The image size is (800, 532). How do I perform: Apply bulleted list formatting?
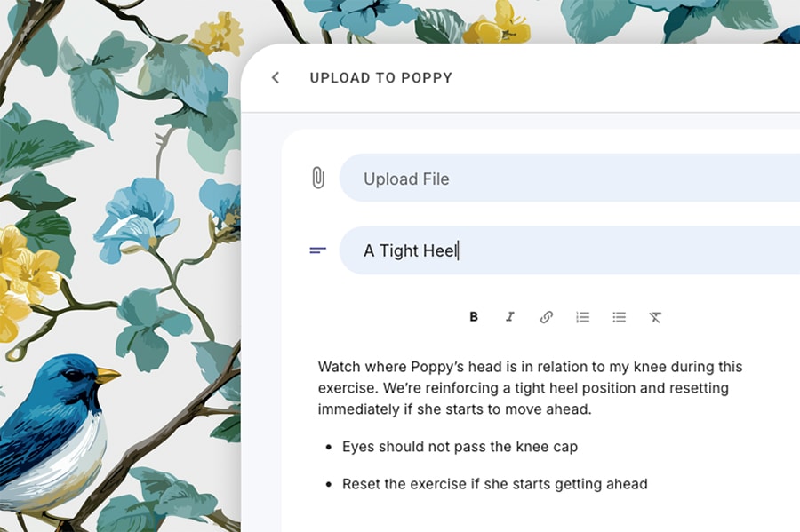(x=619, y=317)
